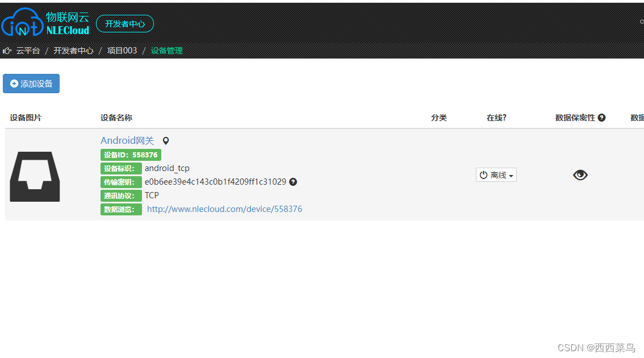
Task: Click the 设备名称 column header
Action: click(116, 118)
